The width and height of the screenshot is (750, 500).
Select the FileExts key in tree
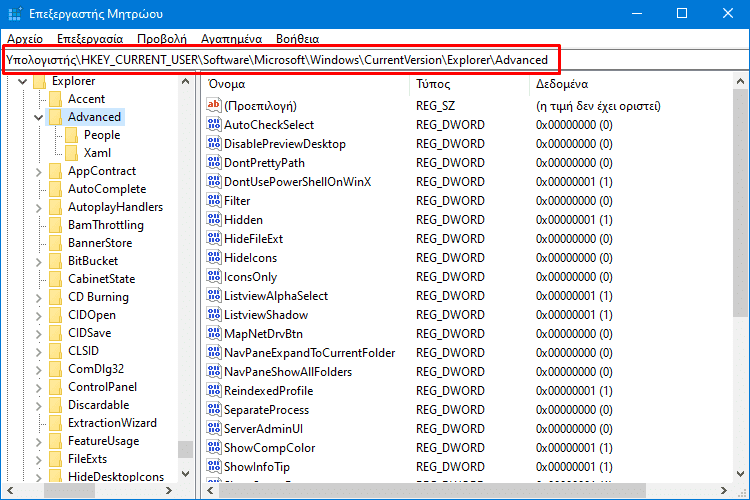pyautogui.click(x=88, y=459)
